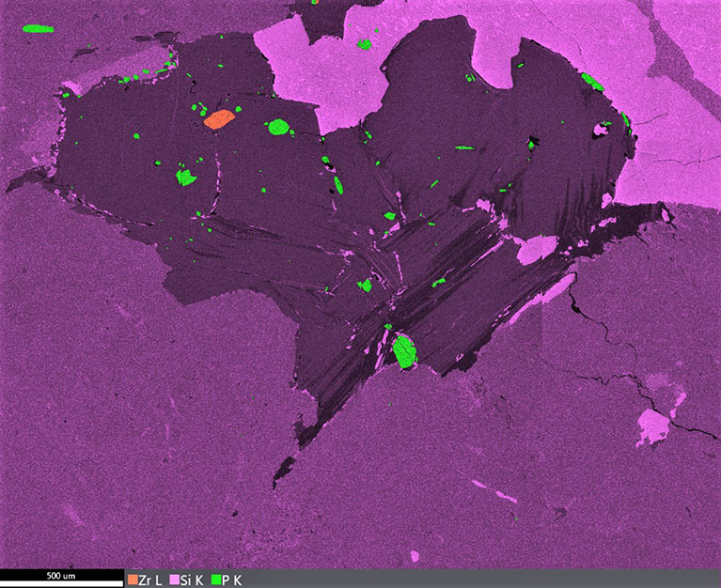Click the orange zirconium grain in the map
Image resolution: width=721 pixels, height=588 pixels.
(x=219, y=118)
